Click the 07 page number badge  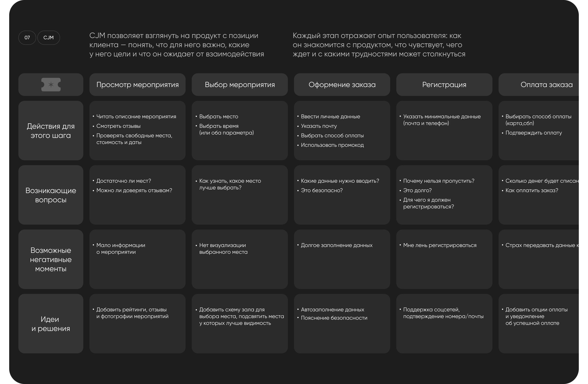(27, 38)
